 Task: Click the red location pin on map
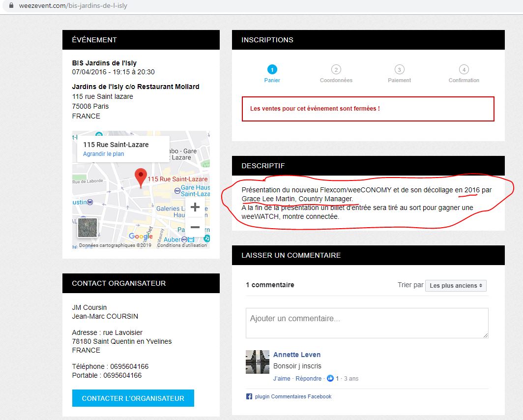coord(141,177)
